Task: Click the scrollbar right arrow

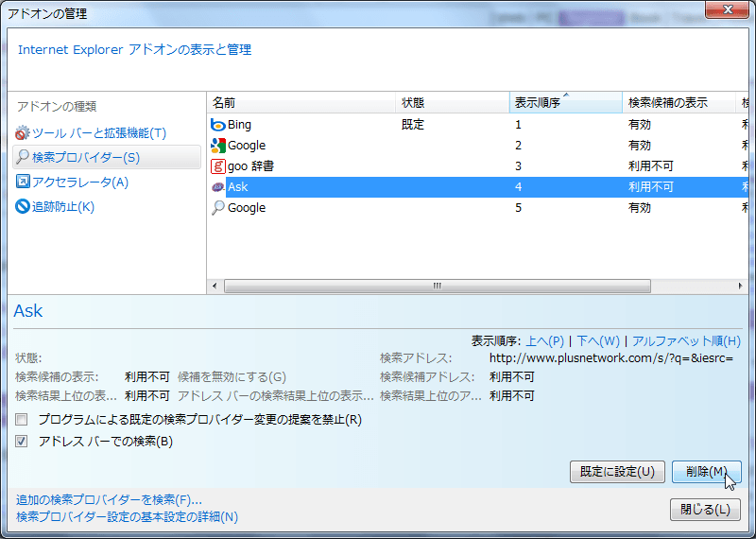Action: pyautogui.click(x=740, y=287)
